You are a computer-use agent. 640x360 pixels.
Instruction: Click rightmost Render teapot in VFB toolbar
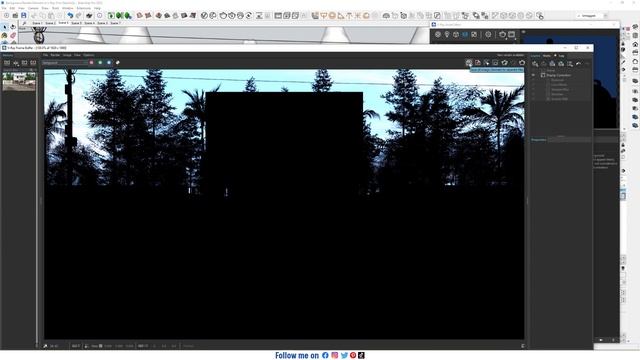point(522,62)
